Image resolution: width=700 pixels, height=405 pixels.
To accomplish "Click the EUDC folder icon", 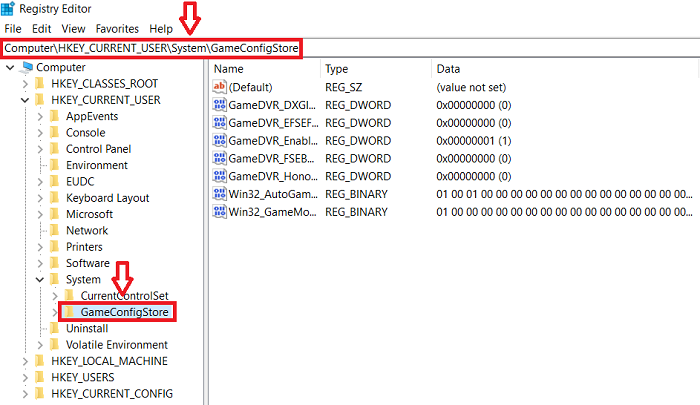I will coord(54,181).
